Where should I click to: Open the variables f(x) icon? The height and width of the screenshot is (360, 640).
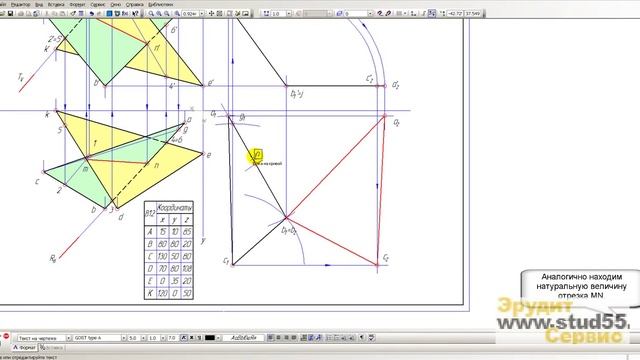(125, 13)
